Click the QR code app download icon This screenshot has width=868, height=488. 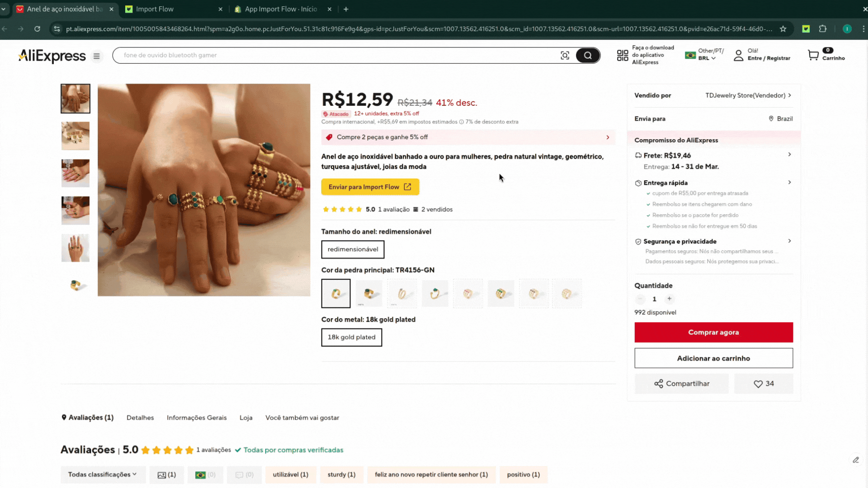622,55
